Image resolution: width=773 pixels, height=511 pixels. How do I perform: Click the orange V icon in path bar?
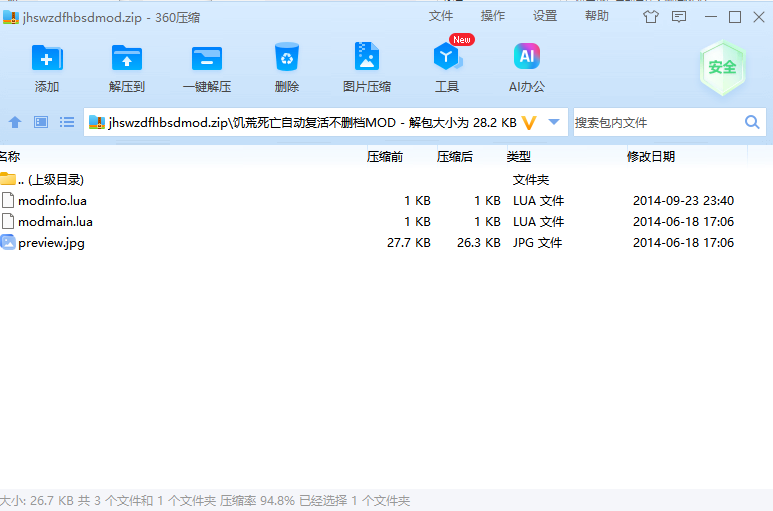point(528,123)
